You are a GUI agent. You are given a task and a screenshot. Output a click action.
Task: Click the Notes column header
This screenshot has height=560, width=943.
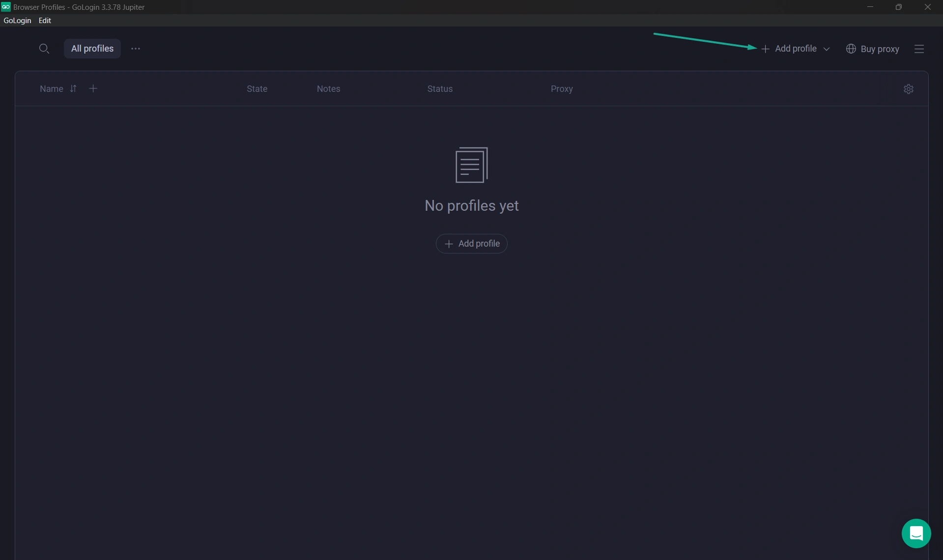click(x=328, y=89)
